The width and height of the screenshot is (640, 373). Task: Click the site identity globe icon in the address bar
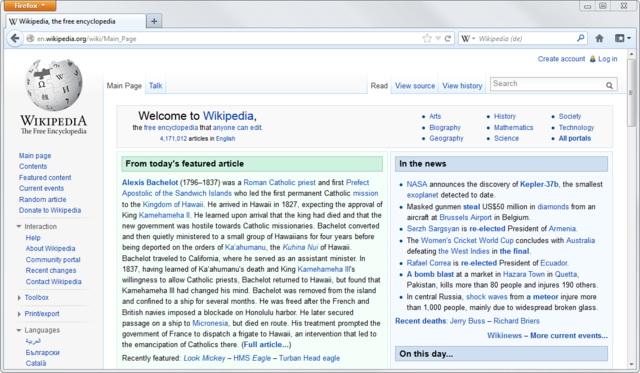tap(30, 38)
